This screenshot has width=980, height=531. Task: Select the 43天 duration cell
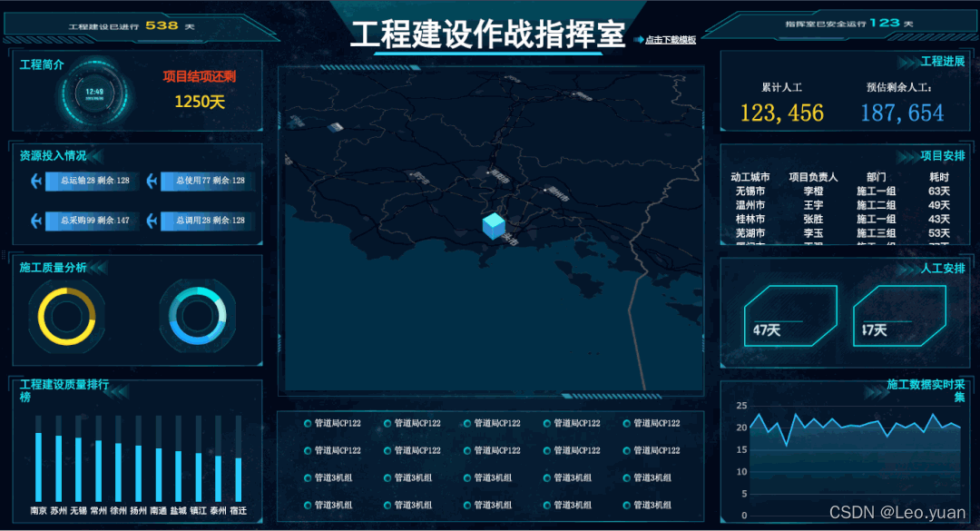coord(939,219)
